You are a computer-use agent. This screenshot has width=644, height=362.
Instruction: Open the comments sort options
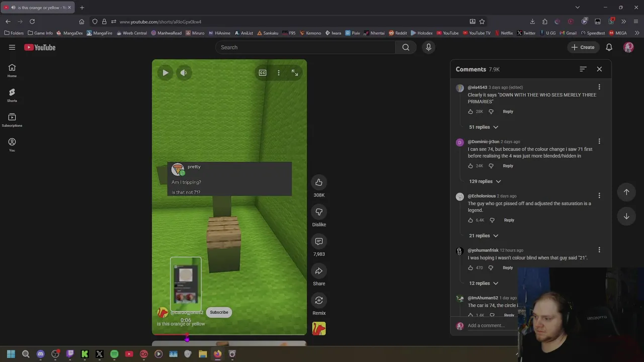(x=583, y=69)
